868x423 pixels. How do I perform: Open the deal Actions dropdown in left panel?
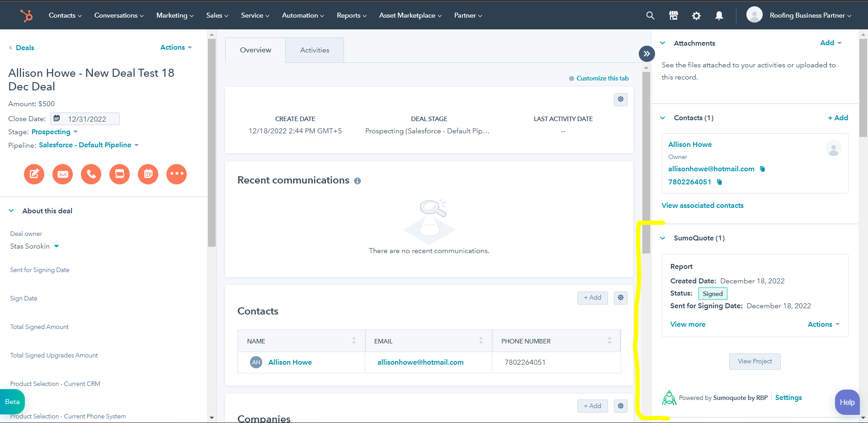pyautogui.click(x=176, y=47)
